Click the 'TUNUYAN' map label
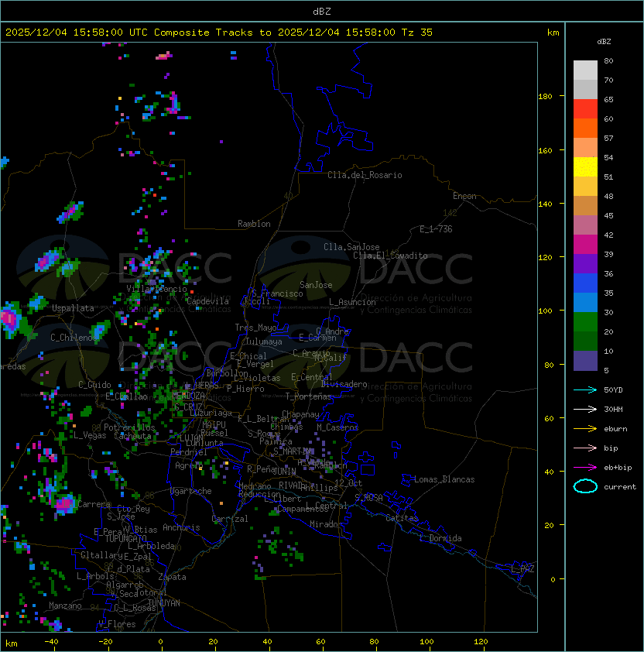The height and width of the screenshot is (652, 644). 164,602
